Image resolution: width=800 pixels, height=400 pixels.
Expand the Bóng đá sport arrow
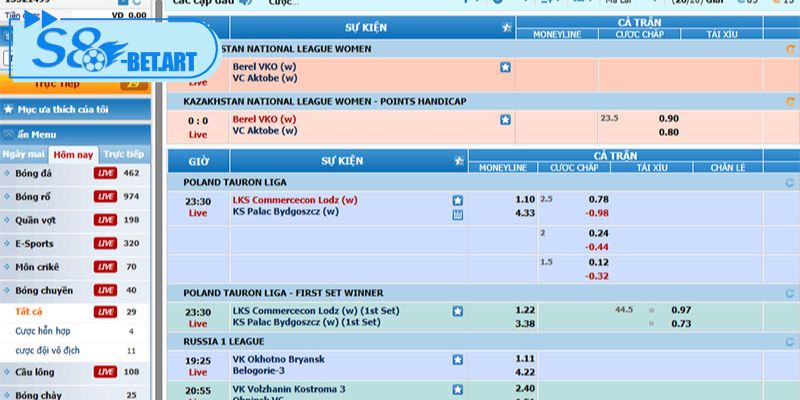tap(7, 173)
